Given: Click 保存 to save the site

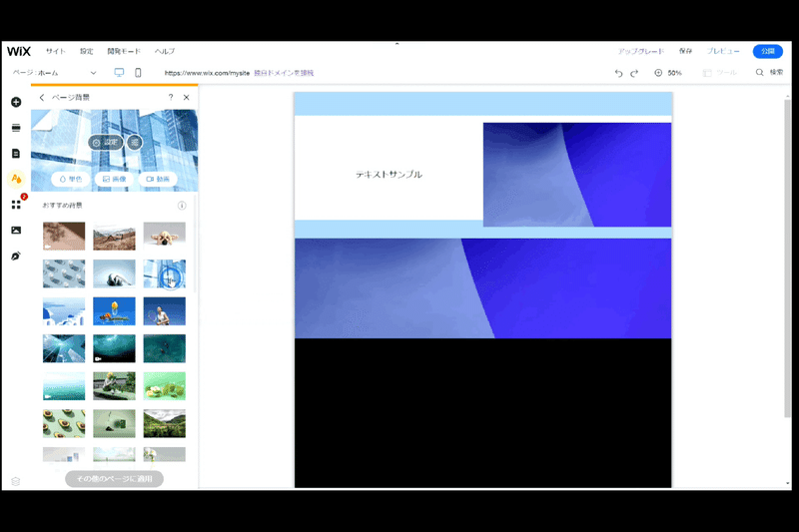Looking at the screenshot, I should coord(685,51).
